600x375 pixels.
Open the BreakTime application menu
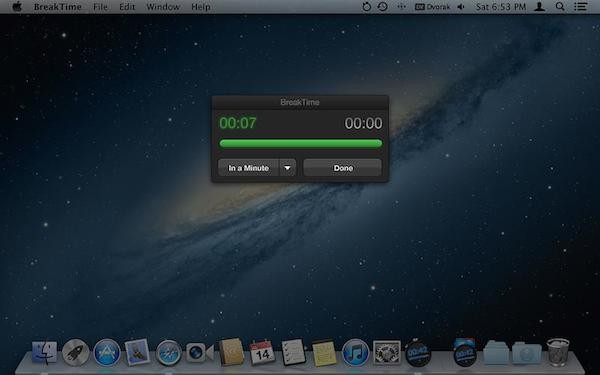[57, 7]
